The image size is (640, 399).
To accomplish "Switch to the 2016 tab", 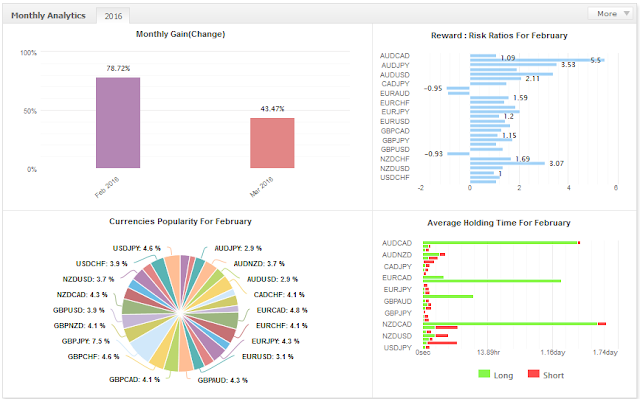I will click(113, 16).
